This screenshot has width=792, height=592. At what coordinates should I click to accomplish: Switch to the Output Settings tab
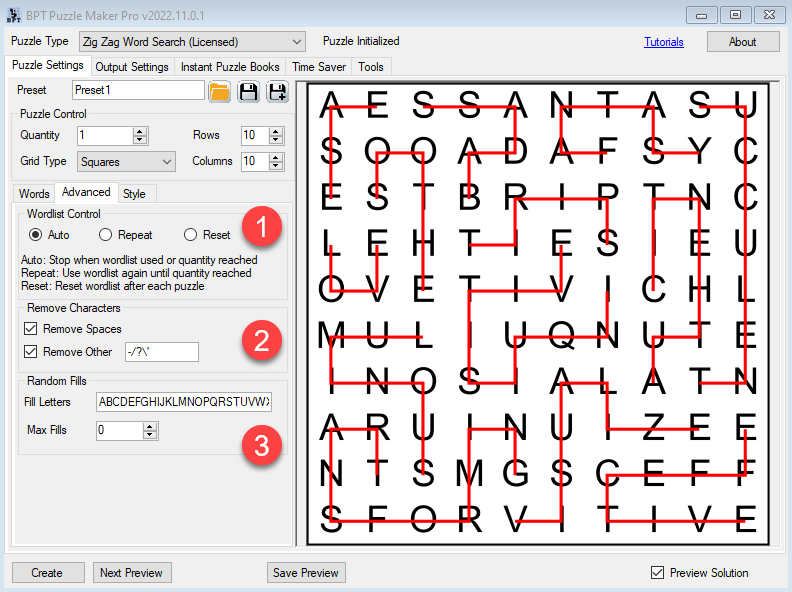(x=133, y=67)
